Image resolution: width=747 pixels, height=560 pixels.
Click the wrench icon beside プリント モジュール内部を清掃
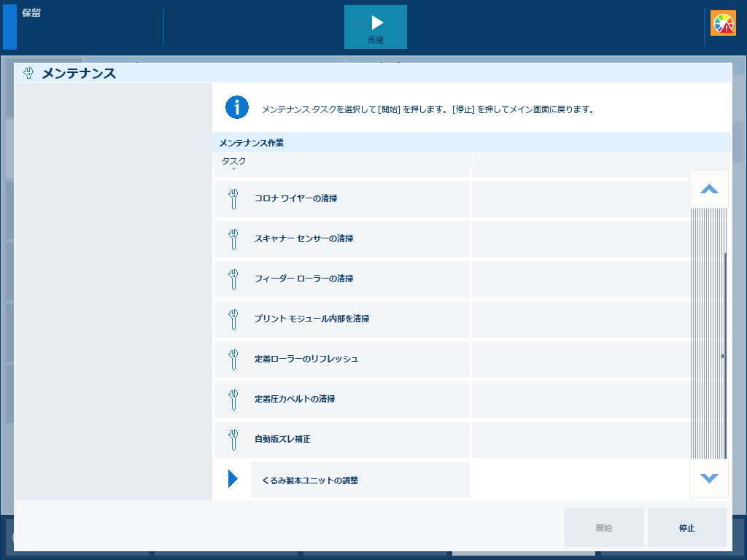click(233, 319)
